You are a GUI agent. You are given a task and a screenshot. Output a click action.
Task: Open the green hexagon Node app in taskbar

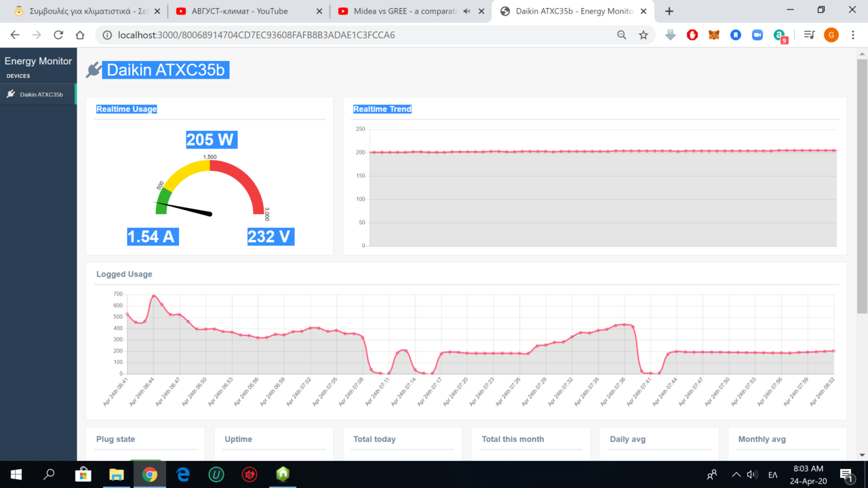[283, 474]
